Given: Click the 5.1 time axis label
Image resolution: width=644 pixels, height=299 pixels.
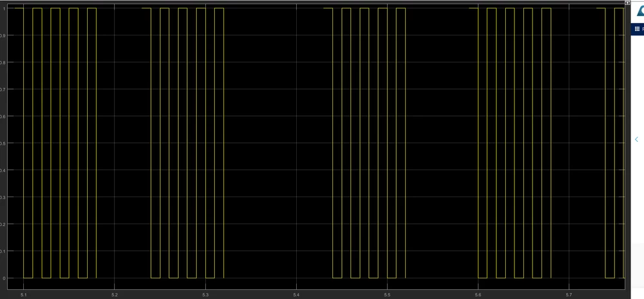Looking at the screenshot, I should tap(23, 295).
